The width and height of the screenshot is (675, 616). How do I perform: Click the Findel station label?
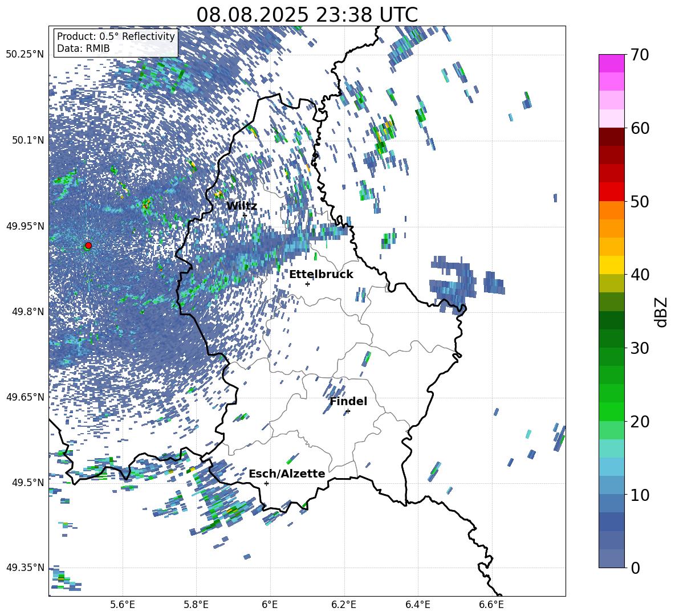tap(348, 401)
